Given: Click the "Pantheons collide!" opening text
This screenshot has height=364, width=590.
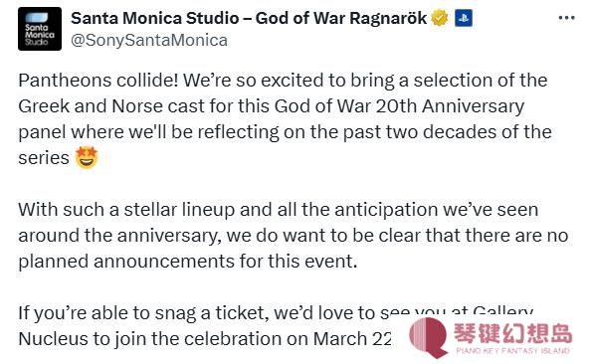Looking at the screenshot, I should [x=98, y=81].
